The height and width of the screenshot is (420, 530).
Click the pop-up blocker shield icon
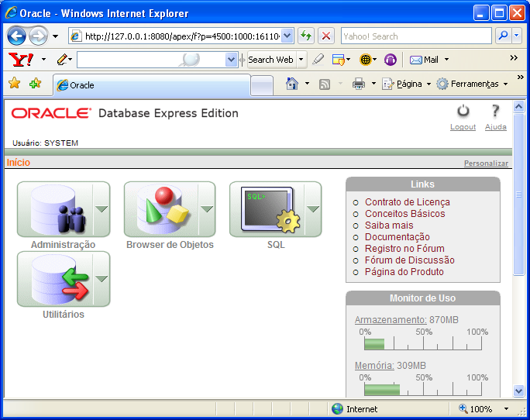coord(339,60)
